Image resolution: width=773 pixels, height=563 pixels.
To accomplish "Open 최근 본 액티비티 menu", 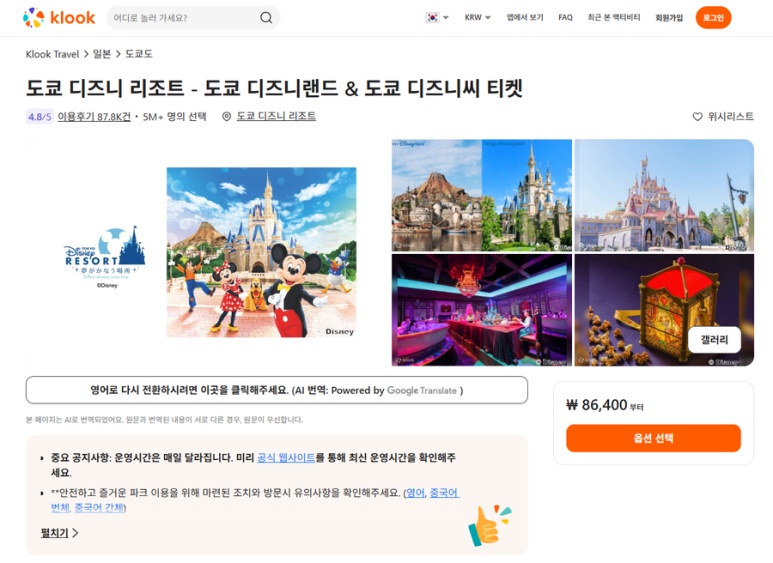I will (x=614, y=18).
